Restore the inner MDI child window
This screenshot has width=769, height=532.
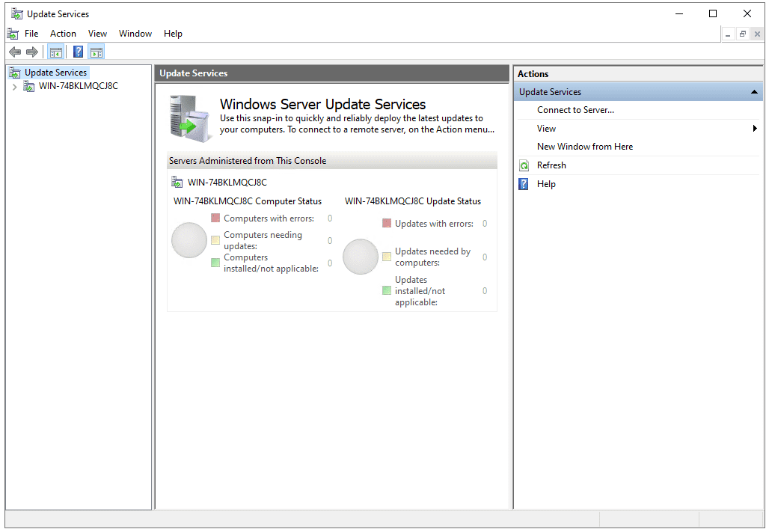tap(743, 34)
